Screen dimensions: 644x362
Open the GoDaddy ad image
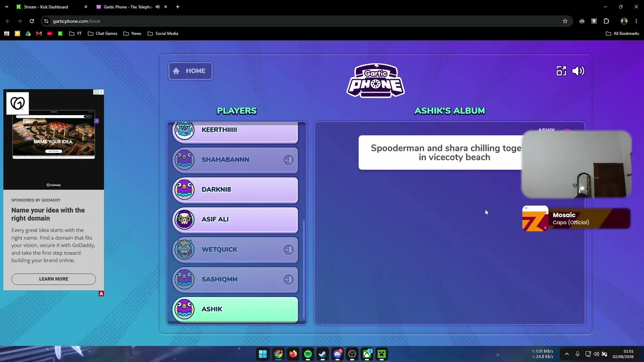pyautogui.click(x=54, y=140)
